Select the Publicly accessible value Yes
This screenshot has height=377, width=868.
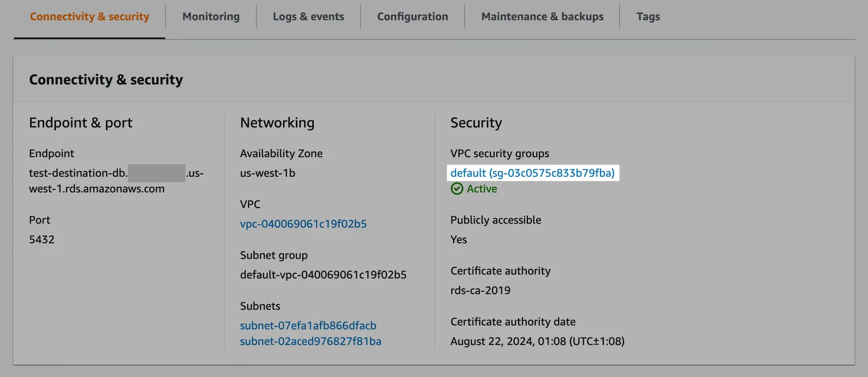pos(458,239)
